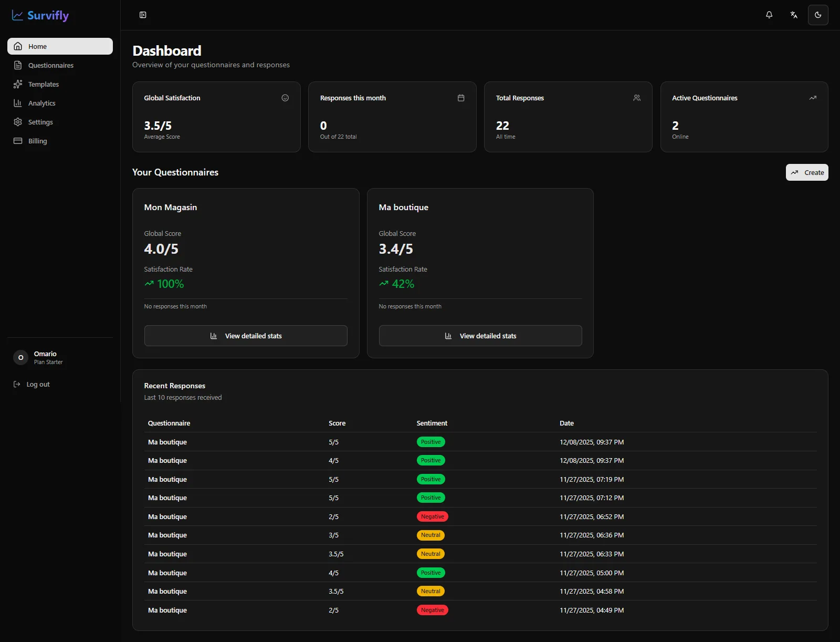The height and width of the screenshot is (642, 840).
Task: Open the language translation switcher
Action: tap(794, 15)
